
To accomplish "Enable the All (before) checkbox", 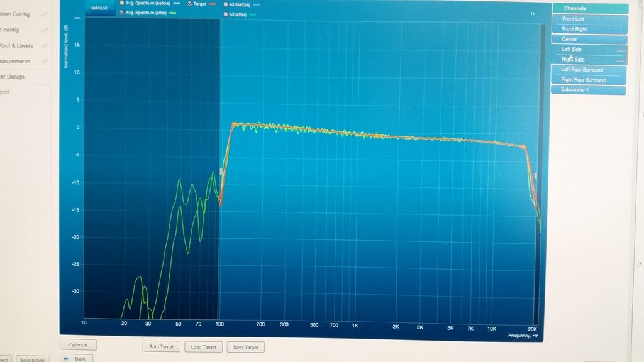I will point(226,4).
